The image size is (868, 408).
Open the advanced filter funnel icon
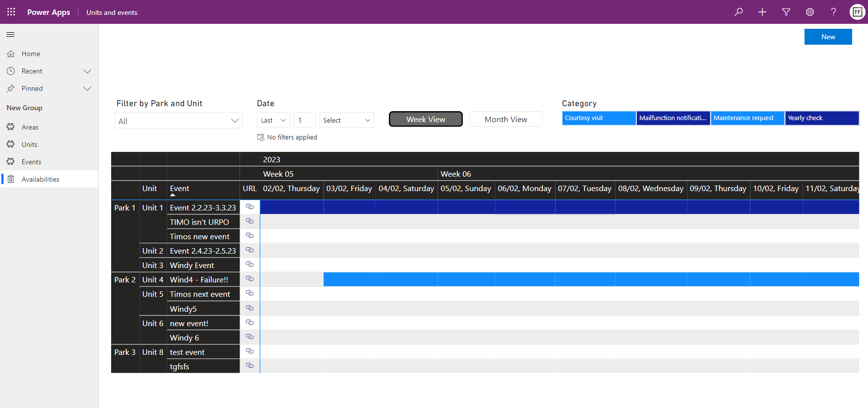click(786, 12)
